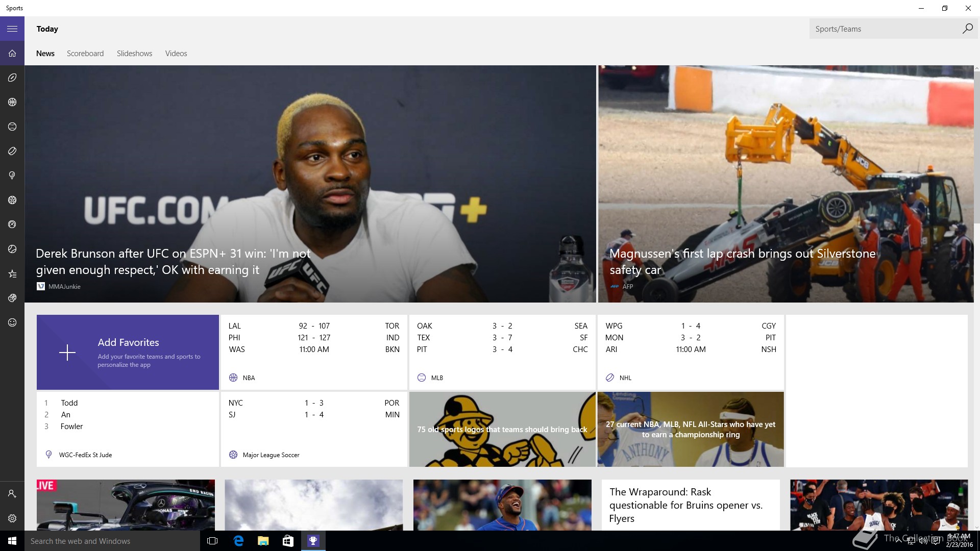Screen dimensions: 980x551
Task: Open the baseball section in sidebar
Action: [x=12, y=127]
